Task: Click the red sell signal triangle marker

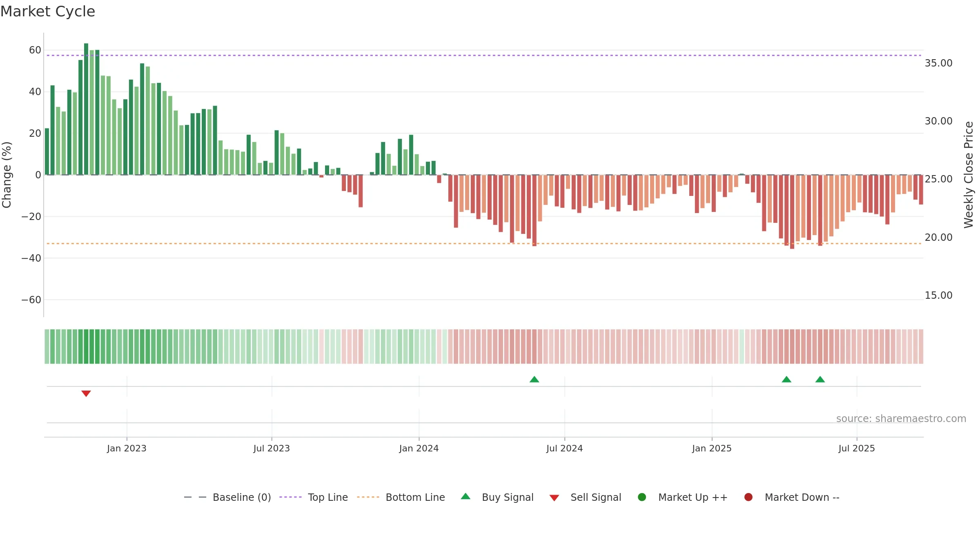Action: click(86, 393)
